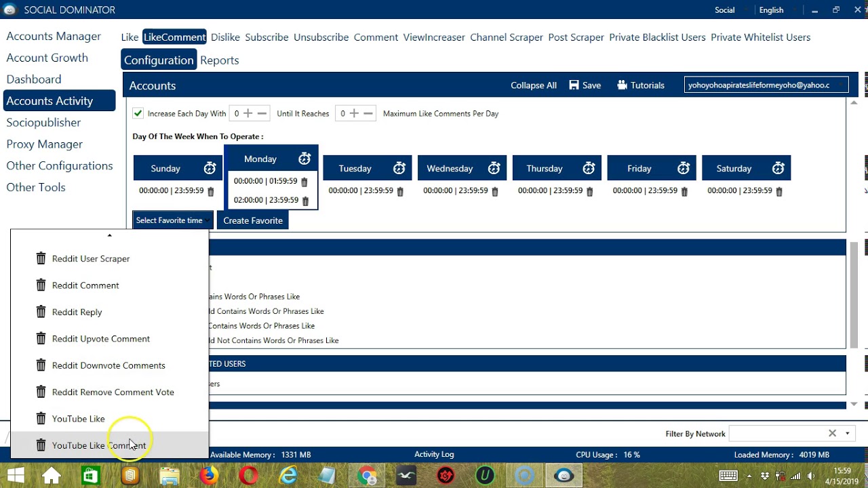Screen dimensions: 868x488
Task: Delete Wednesday's time slot with trash icon
Action: click(494, 192)
